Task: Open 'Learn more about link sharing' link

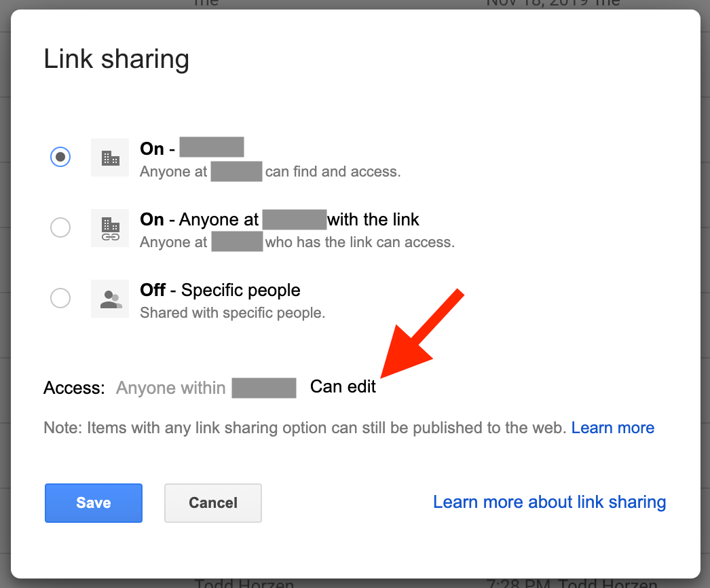Action: pyautogui.click(x=549, y=502)
